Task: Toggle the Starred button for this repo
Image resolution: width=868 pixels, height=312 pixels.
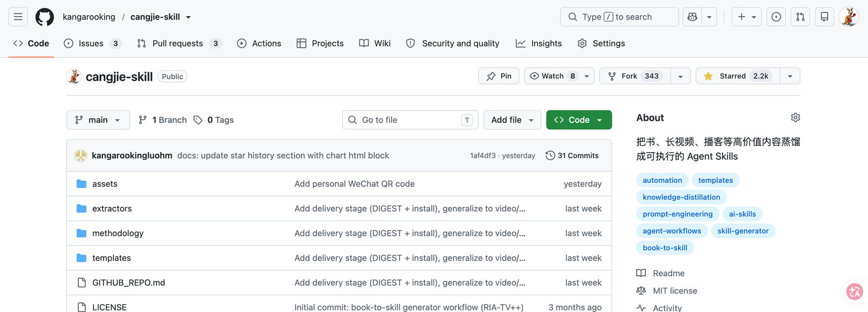Action: coord(738,76)
